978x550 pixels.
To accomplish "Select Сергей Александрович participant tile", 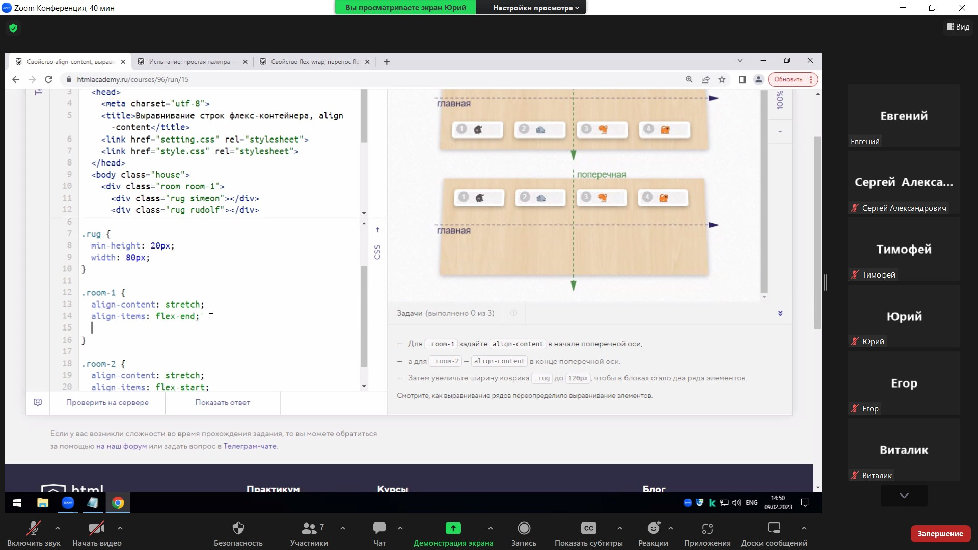I will (x=904, y=183).
